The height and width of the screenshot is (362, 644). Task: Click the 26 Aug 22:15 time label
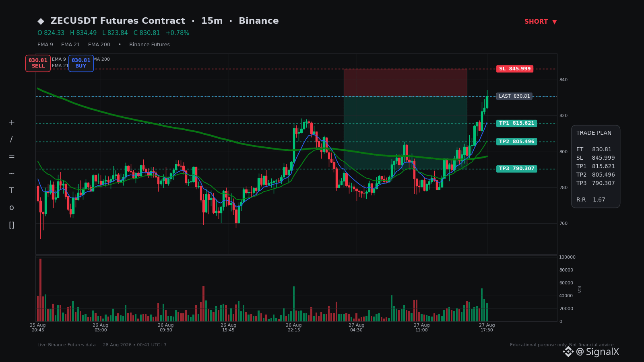pyautogui.click(x=294, y=327)
